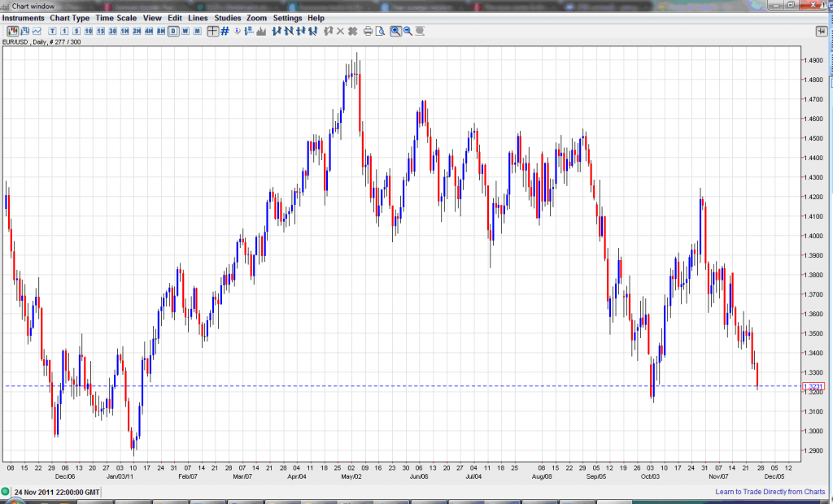Click the green connection status indicator
This screenshot has height=504, width=833.
(6, 492)
